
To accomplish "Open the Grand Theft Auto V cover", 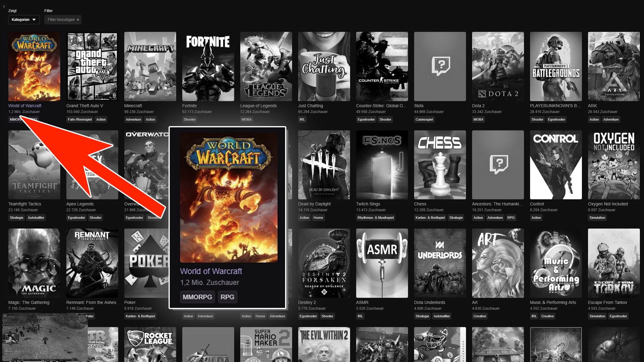I will click(x=92, y=66).
